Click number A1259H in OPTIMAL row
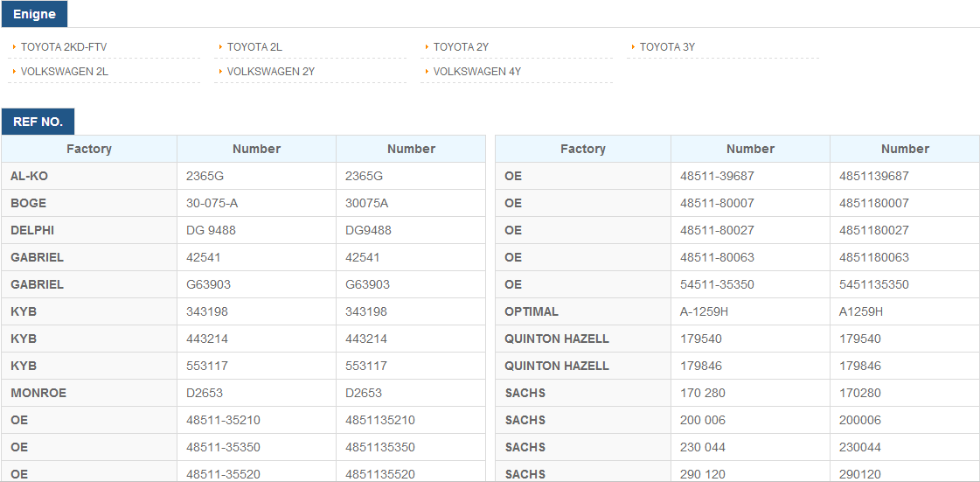The height and width of the screenshot is (482, 980). pyautogui.click(x=860, y=311)
